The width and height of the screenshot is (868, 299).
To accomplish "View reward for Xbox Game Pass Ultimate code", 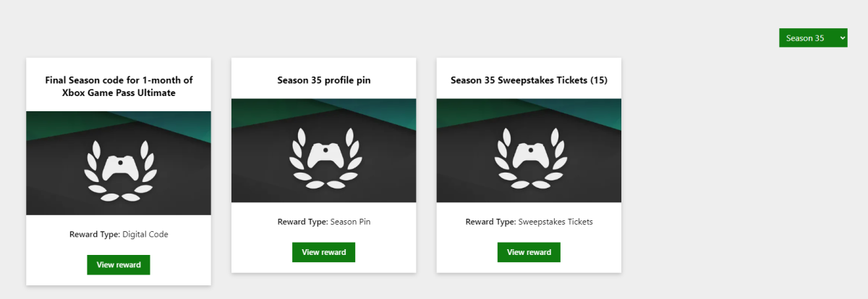I will 119,264.
